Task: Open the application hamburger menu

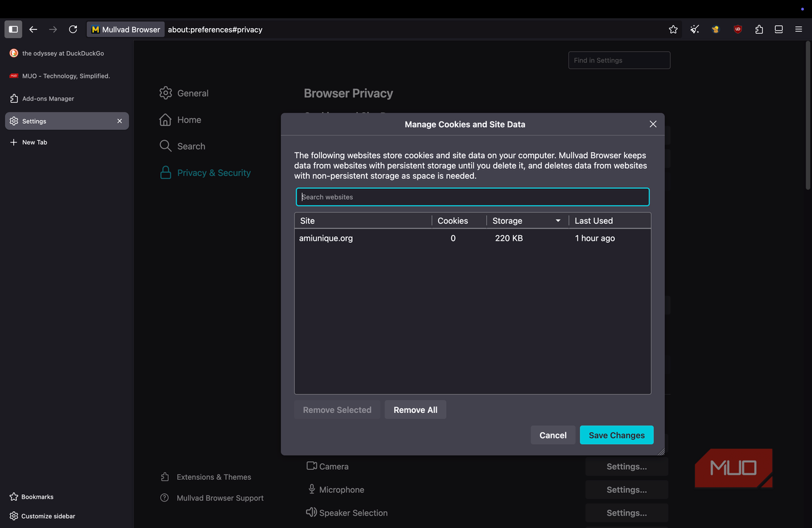Action: coord(798,29)
